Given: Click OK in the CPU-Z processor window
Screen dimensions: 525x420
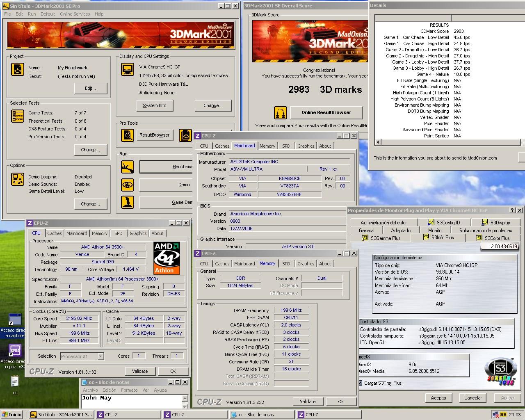Looking at the screenshot, I should pyautogui.click(x=173, y=371).
